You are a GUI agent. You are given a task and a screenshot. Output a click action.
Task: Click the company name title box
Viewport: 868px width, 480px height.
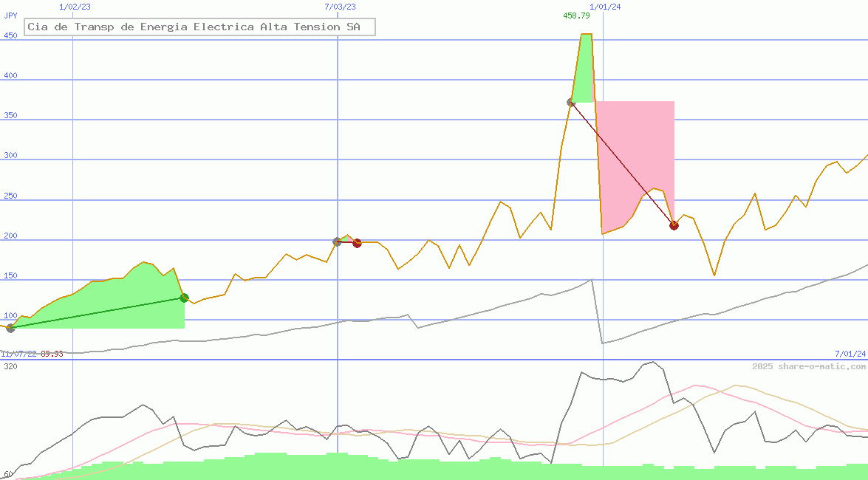[199, 27]
